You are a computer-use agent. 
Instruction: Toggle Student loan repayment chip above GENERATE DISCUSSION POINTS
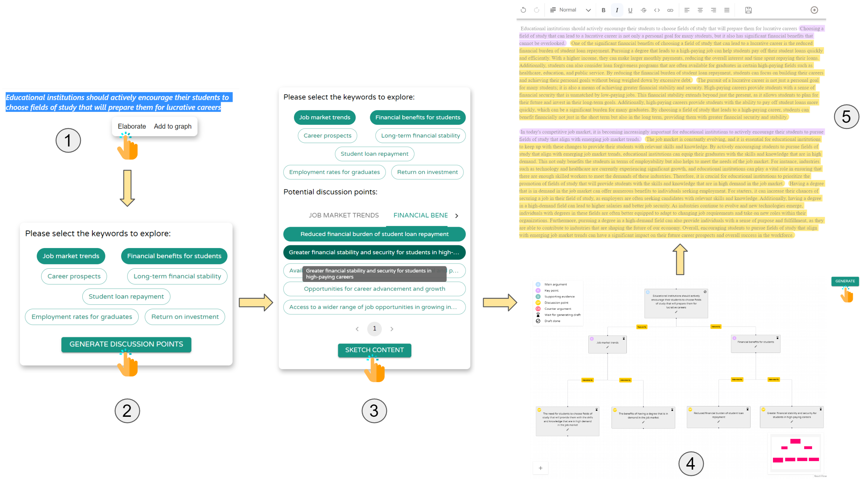coord(126,296)
